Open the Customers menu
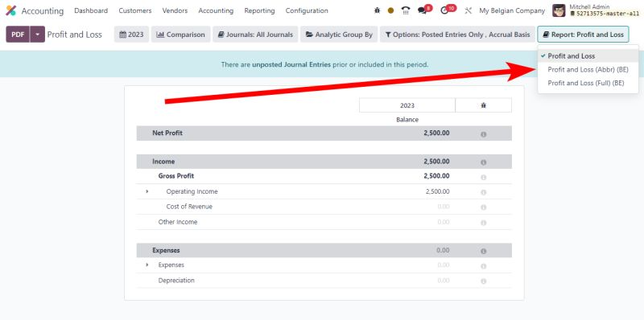Image resolution: width=644 pixels, height=320 pixels. click(x=135, y=10)
